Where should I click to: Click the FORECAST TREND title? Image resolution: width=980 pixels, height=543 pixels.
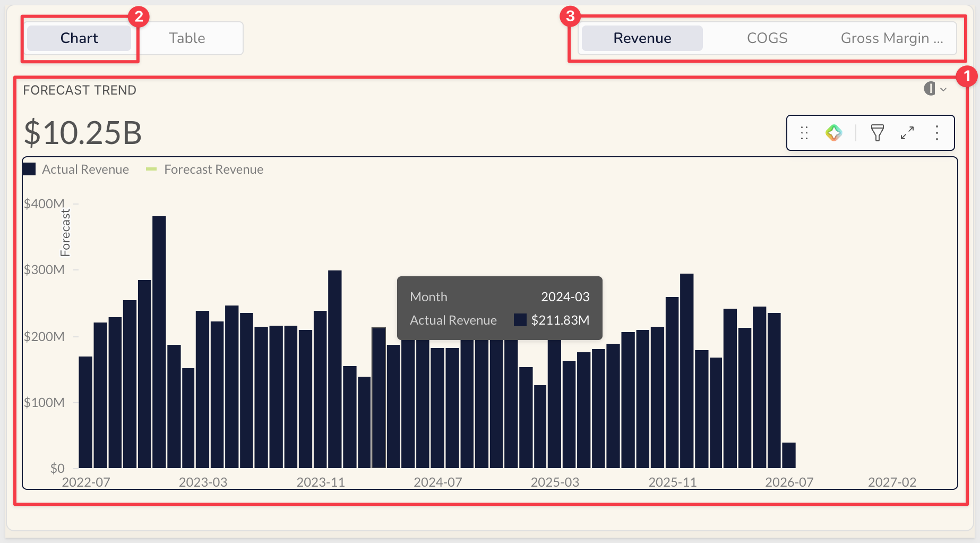pyautogui.click(x=80, y=90)
